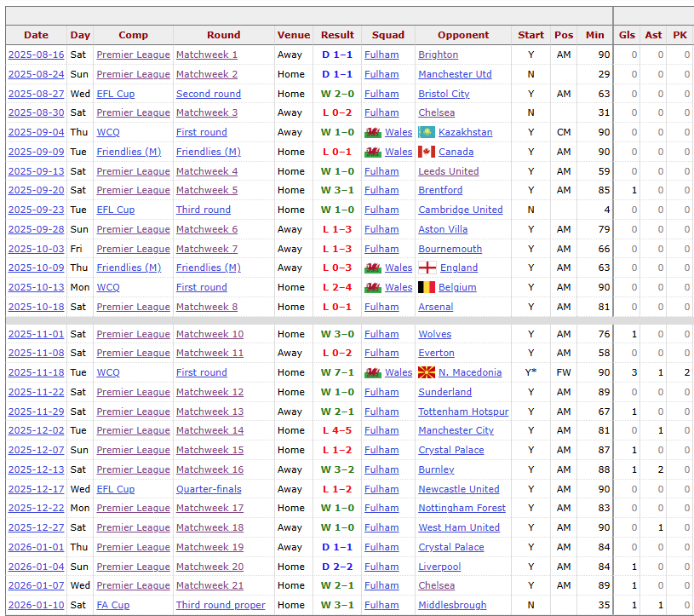Image resolution: width=694 pixels, height=616 pixels.
Task: Open the Everton opponent link
Action: click(436, 353)
